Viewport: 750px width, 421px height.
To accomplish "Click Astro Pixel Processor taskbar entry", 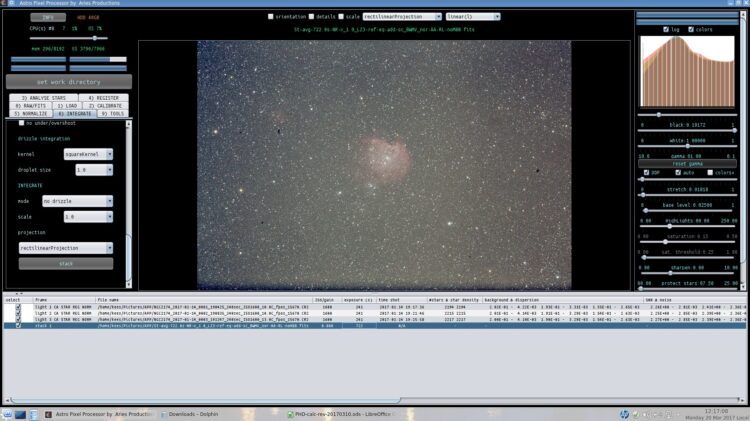I will (99, 414).
